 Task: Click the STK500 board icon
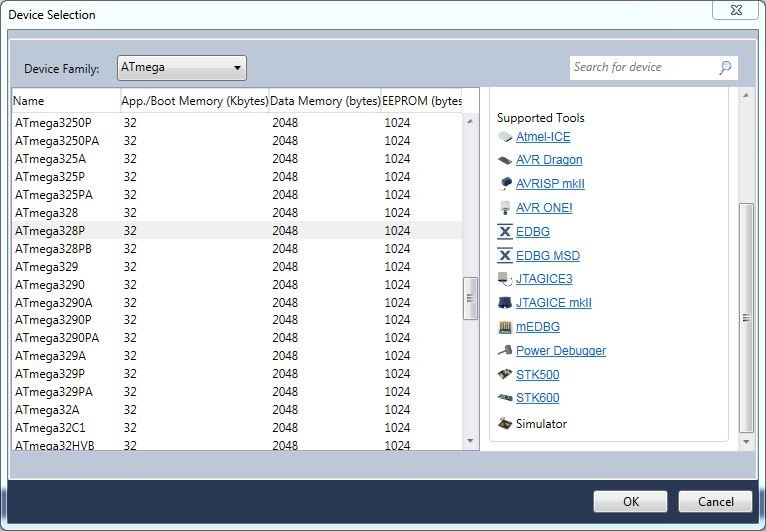point(505,375)
